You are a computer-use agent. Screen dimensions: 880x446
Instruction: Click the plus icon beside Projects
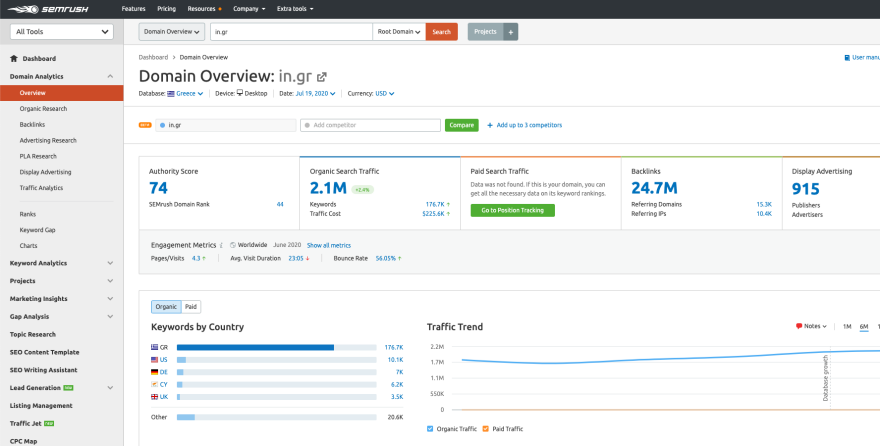pos(511,32)
